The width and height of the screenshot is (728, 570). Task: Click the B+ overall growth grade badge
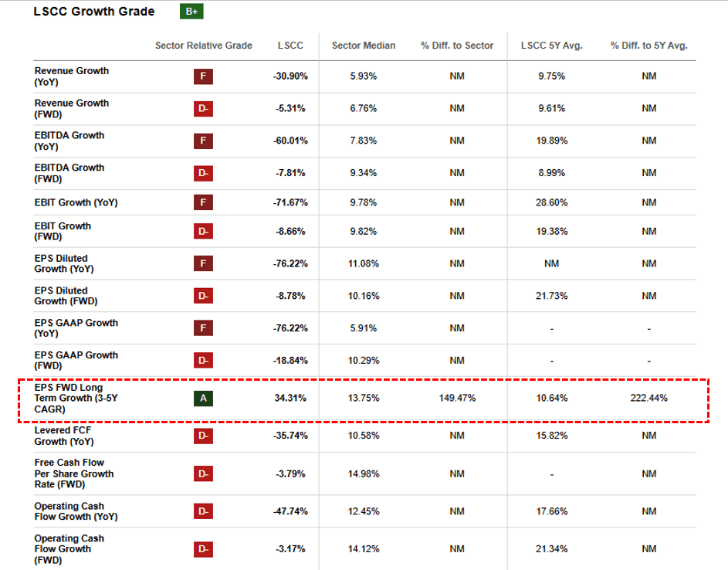click(191, 12)
